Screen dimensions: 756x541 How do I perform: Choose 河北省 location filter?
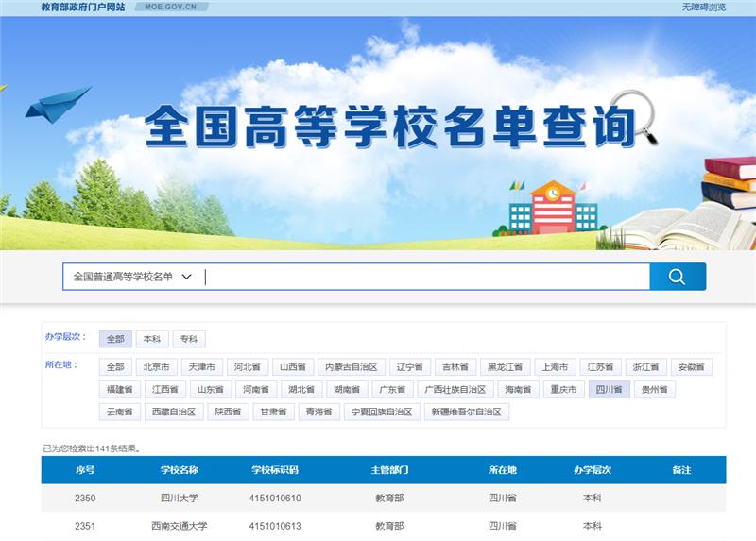tap(248, 367)
